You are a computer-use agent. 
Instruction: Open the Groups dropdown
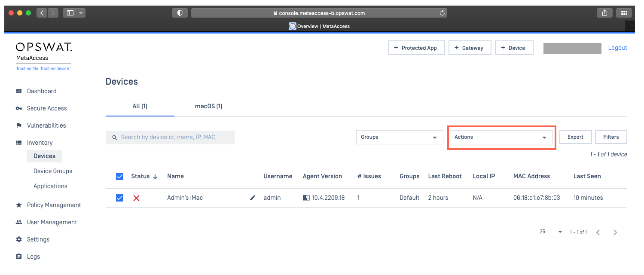coord(400,137)
